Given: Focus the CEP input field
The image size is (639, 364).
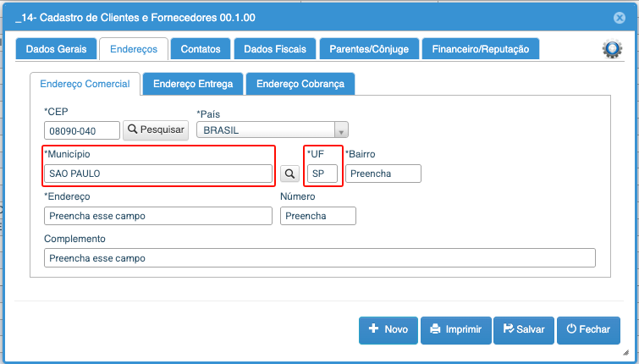Looking at the screenshot, I should [81, 130].
